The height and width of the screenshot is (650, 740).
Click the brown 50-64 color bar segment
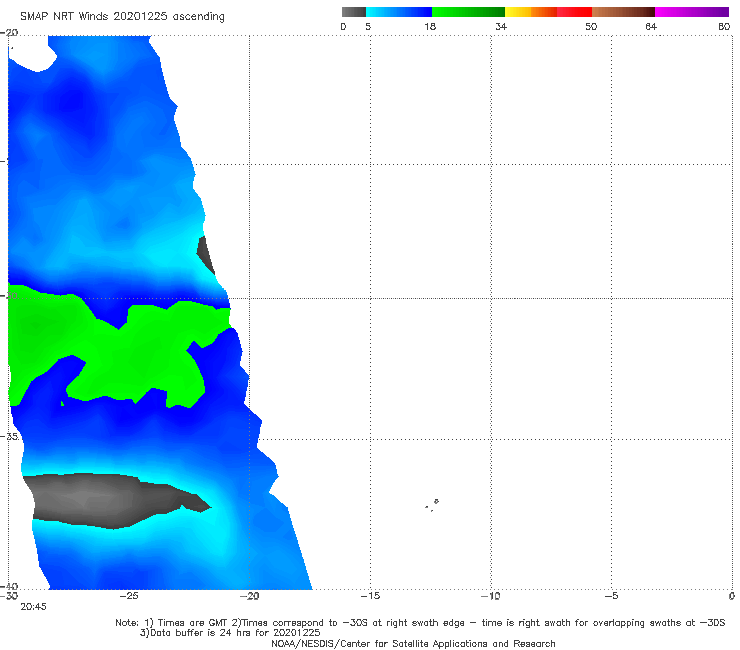623,12
